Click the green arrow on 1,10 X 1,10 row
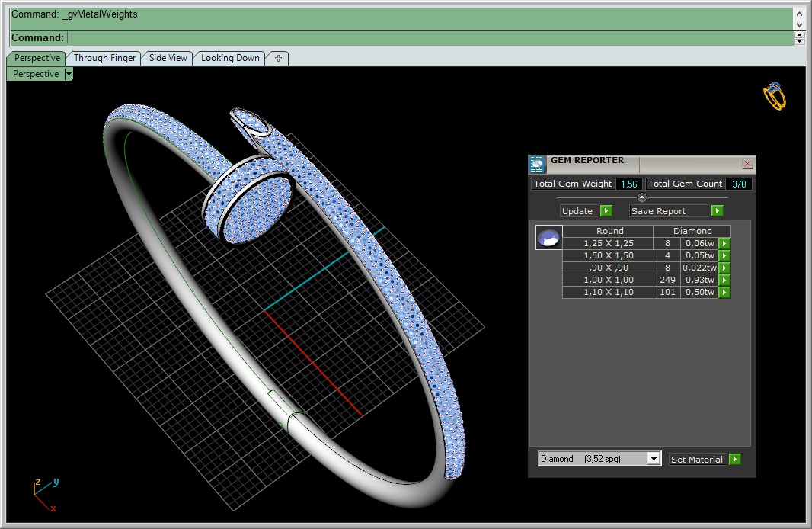812x529 pixels. click(724, 292)
